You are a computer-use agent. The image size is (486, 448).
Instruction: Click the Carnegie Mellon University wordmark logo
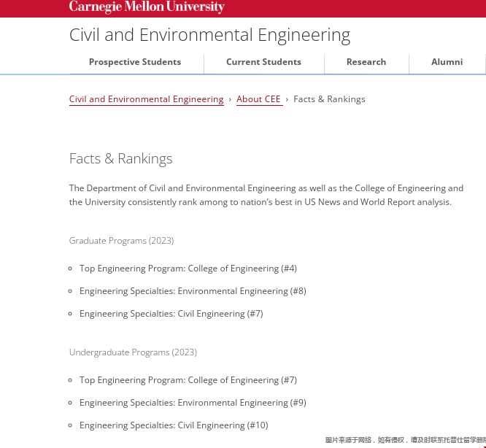coord(147,7)
